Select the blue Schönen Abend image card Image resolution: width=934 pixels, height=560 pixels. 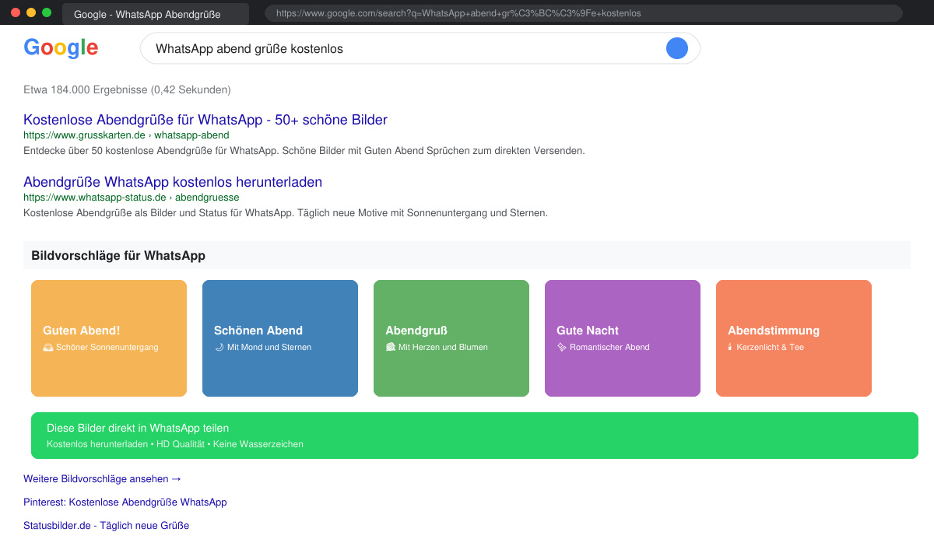click(280, 338)
